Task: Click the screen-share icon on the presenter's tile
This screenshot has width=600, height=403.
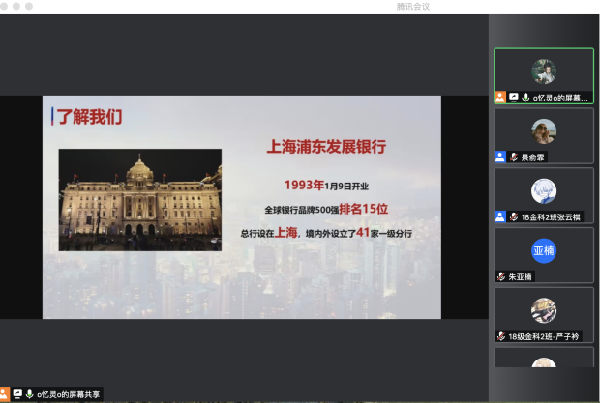Action: click(513, 97)
